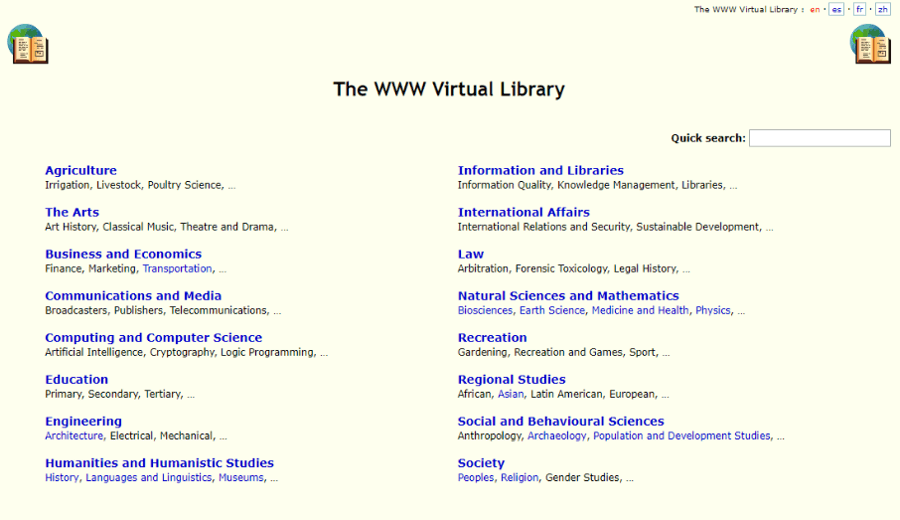Open Natural Sciences and Mathematics category

click(x=568, y=296)
